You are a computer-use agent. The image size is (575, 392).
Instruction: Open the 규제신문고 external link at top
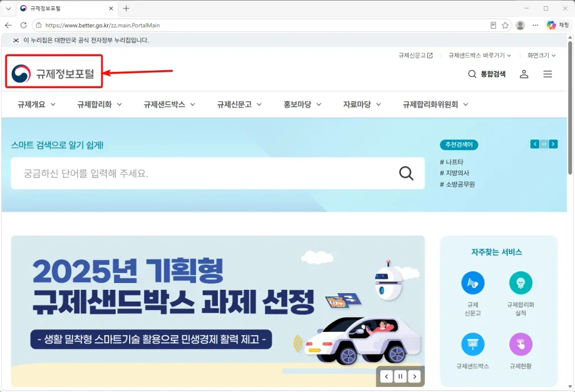point(416,56)
